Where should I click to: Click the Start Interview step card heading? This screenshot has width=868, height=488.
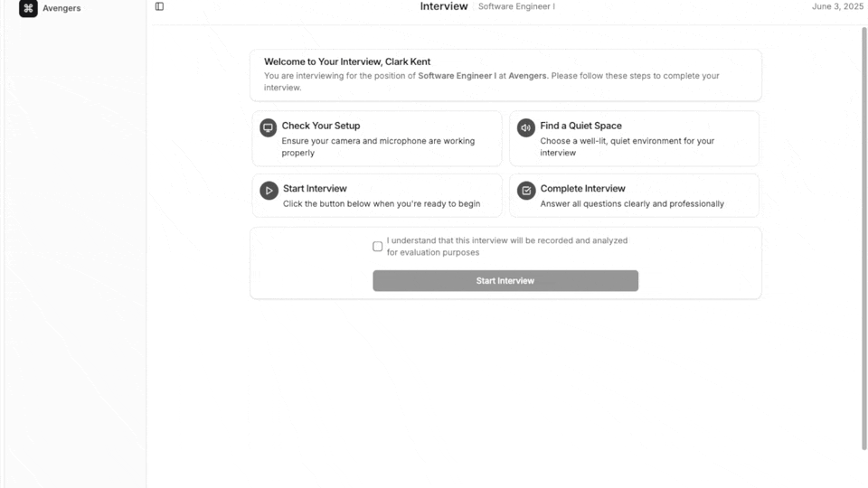315,189
